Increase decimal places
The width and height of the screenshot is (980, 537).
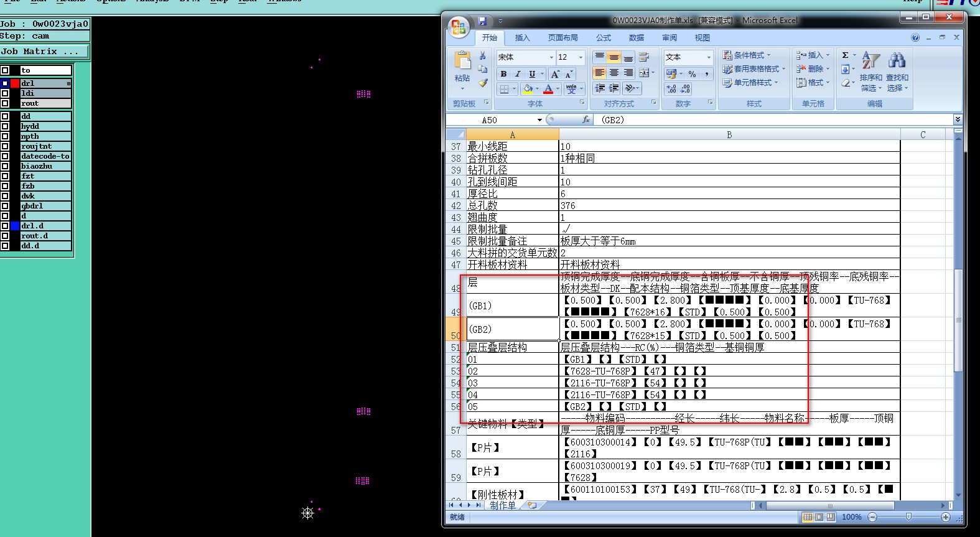click(671, 89)
